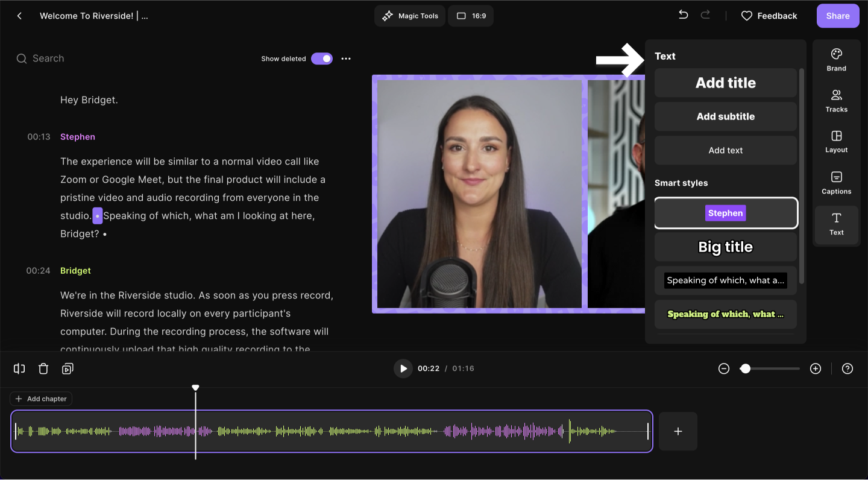The height and width of the screenshot is (480, 868).
Task: Click the back arrow icon
Action: point(19,16)
